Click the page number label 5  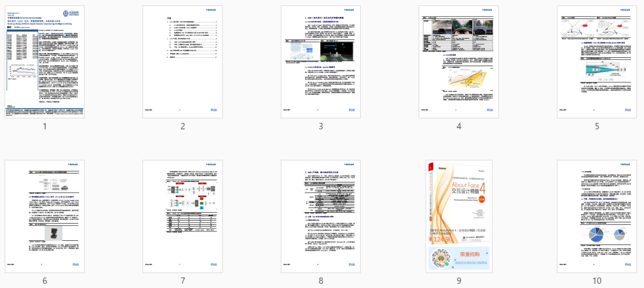[x=596, y=126]
